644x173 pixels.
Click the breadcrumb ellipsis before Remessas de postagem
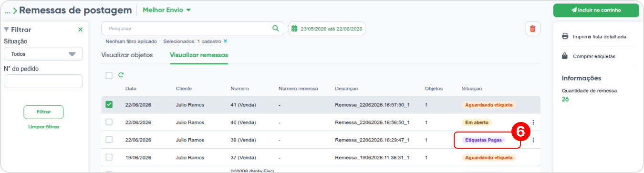pyautogui.click(x=7, y=10)
